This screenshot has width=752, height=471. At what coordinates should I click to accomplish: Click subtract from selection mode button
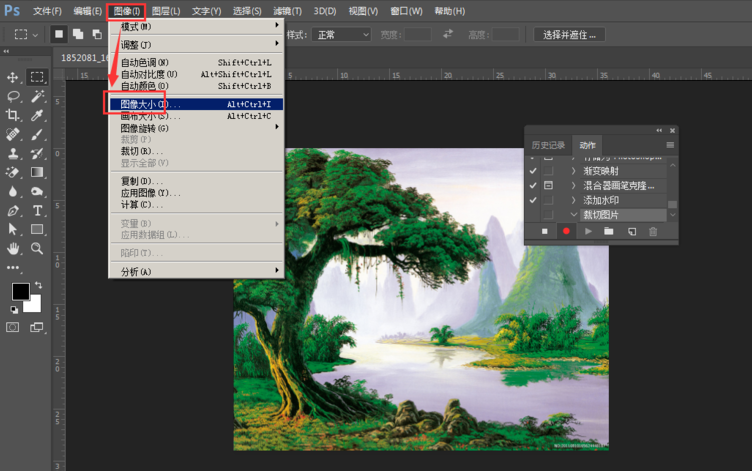97,34
